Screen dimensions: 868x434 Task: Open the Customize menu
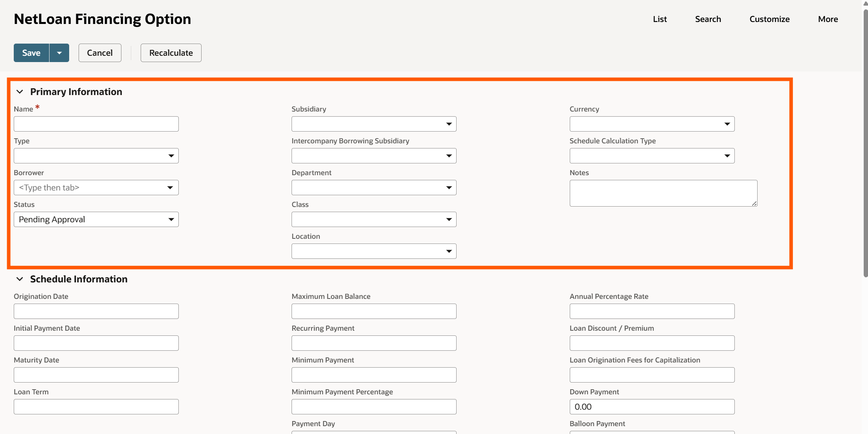click(769, 19)
